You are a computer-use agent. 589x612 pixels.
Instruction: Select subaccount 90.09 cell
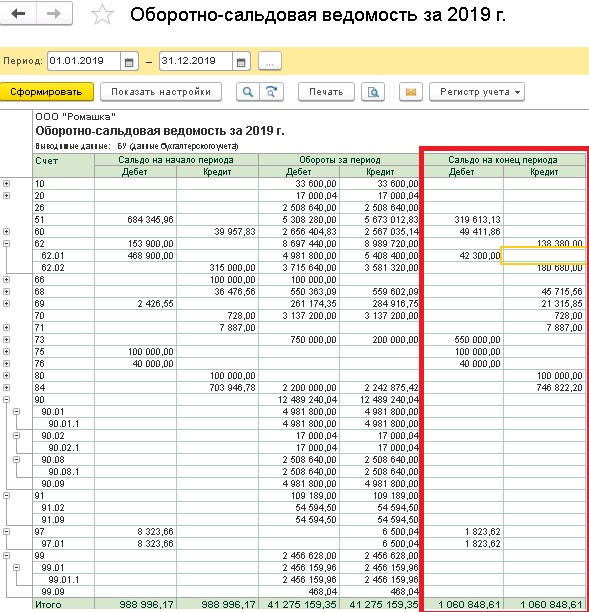click(x=63, y=484)
